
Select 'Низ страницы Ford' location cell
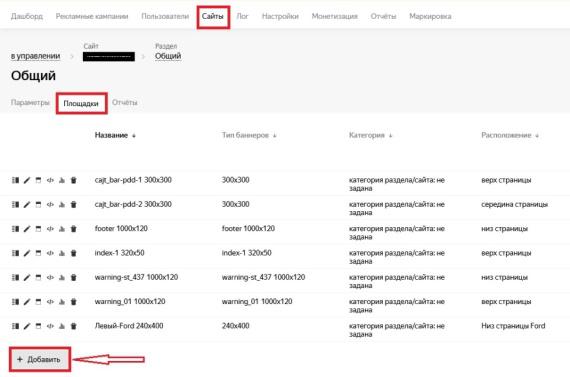click(x=513, y=326)
